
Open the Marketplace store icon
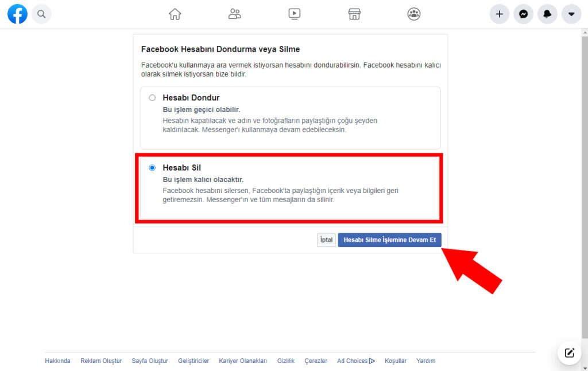point(354,14)
